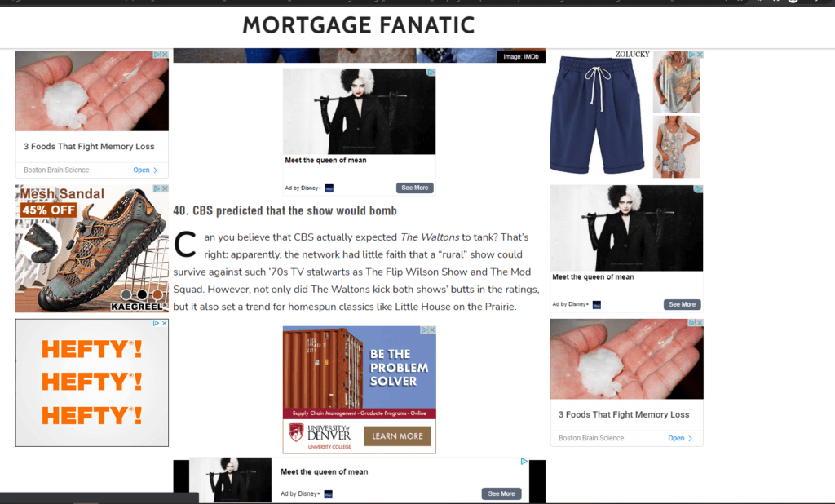The image size is (835, 504).
Task: Click AdChoices icon on Hefty ad
Action: pyautogui.click(x=157, y=323)
